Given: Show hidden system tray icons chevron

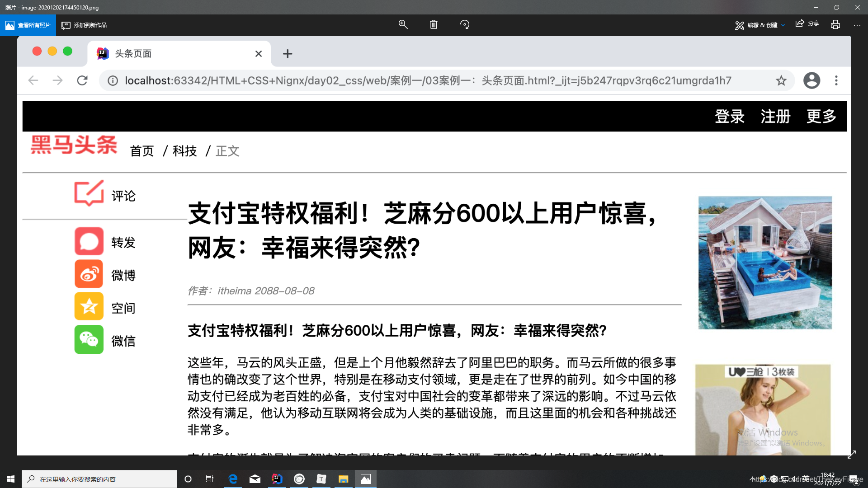Looking at the screenshot, I should tap(751, 479).
